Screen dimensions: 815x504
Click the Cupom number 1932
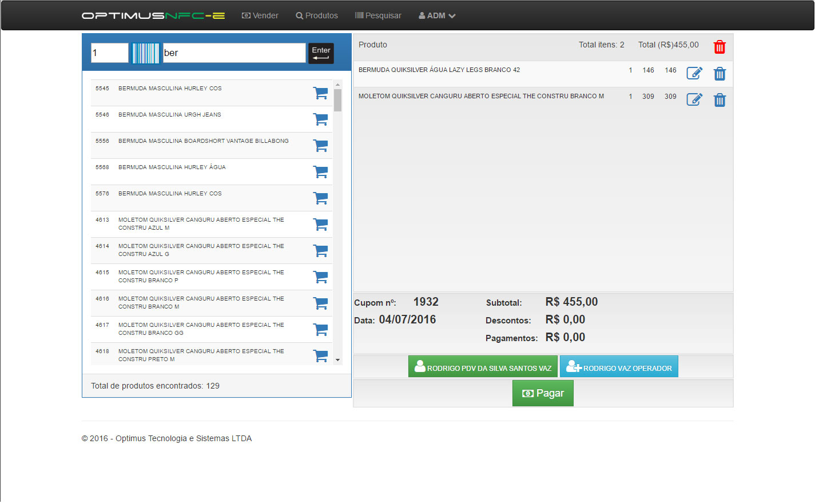[426, 302]
